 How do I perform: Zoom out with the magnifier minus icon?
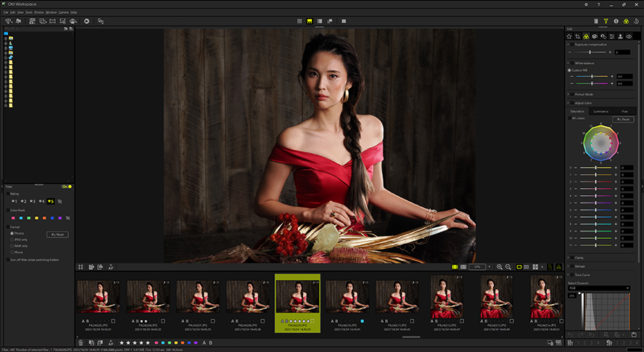pyautogui.click(x=508, y=267)
